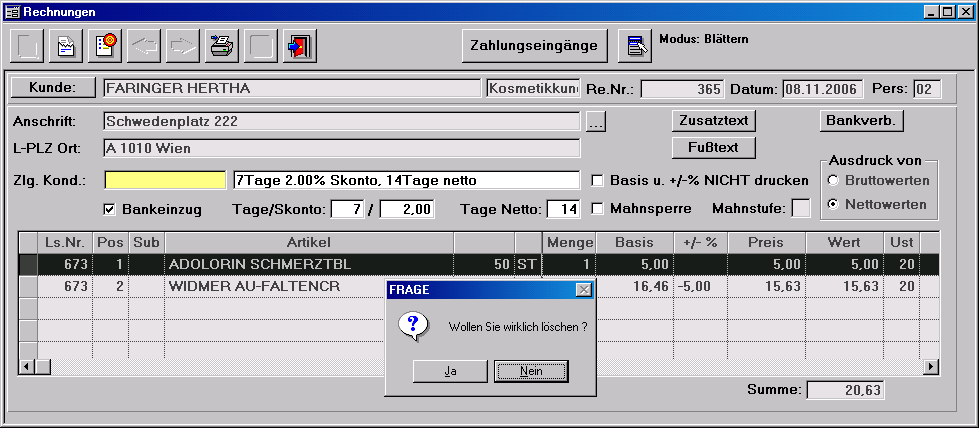Click the -5,00 discount cell
This screenshot has width=979, height=428.
point(700,287)
